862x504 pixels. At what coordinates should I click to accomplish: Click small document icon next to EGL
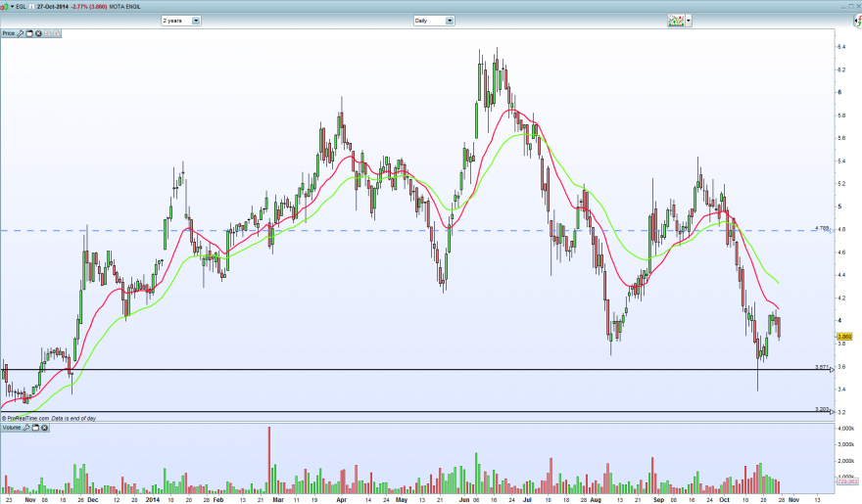[x=32, y=7]
